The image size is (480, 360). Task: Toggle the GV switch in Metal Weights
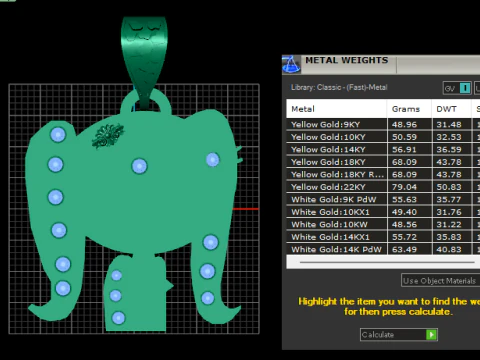coord(457,88)
